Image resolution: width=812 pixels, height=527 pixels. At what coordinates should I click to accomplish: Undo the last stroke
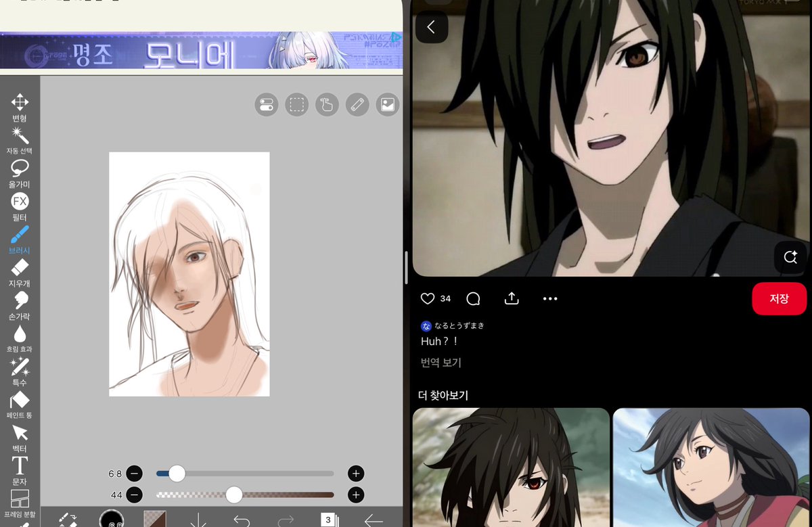(x=242, y=520)
